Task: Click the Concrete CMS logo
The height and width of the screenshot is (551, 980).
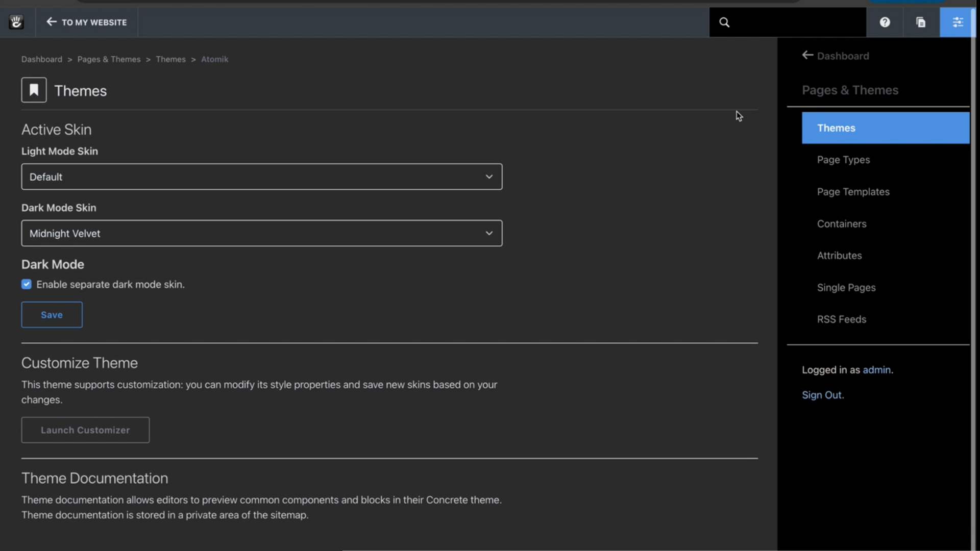Action: (x=16, y=22)
